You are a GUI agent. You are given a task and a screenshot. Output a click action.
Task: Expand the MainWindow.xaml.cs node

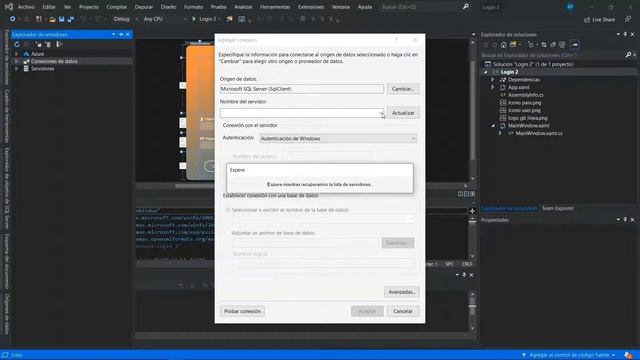tap(500, 133)
